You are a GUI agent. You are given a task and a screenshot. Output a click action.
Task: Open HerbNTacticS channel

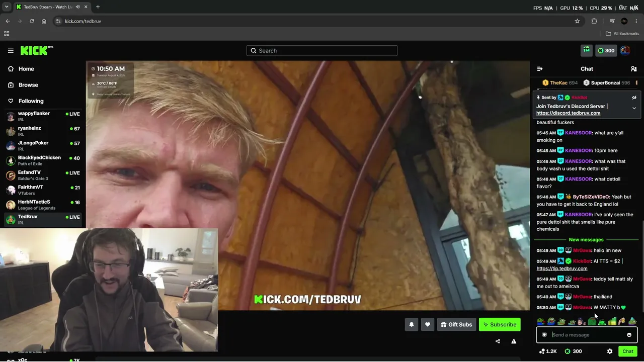click(43, 205)
